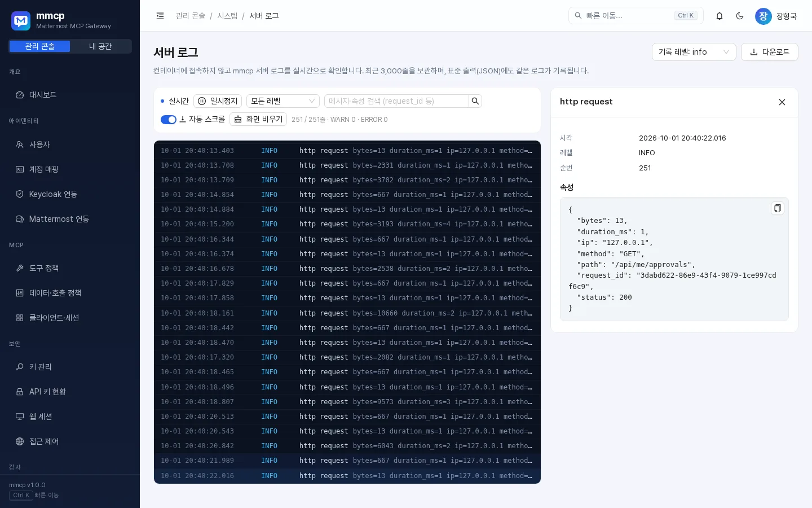Click the 일시정지 button
This screenshot has width=812, height=508.
[218, 101]
